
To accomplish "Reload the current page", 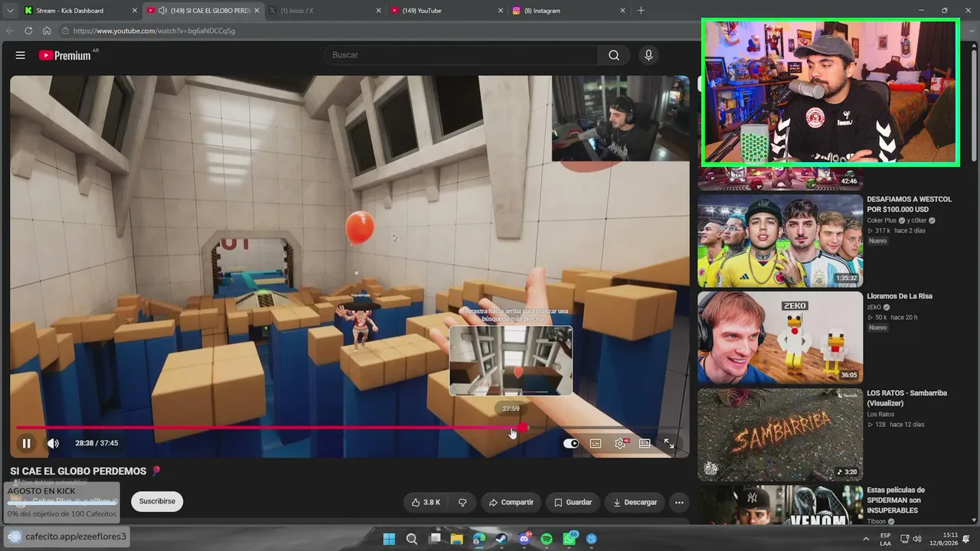I will coord(28,31).
